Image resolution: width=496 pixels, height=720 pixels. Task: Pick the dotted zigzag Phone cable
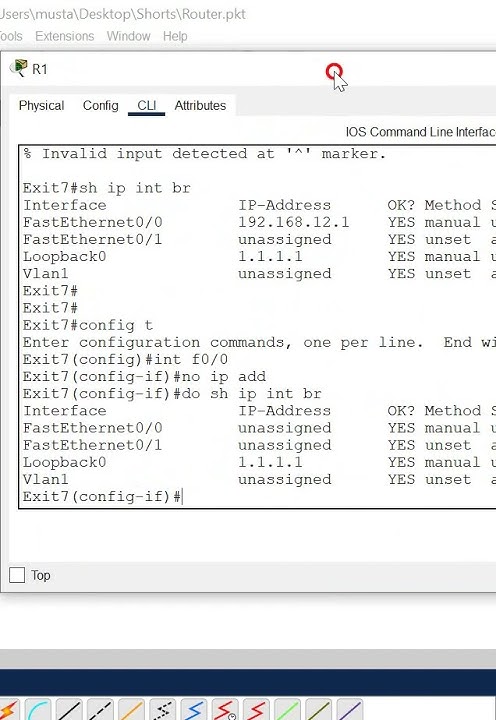163,710
